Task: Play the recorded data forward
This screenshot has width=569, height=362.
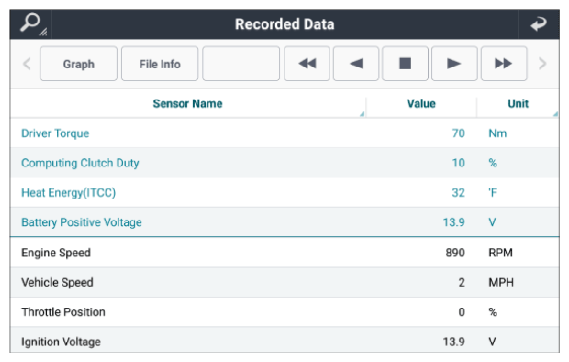Action: click(x=454, y=63)
